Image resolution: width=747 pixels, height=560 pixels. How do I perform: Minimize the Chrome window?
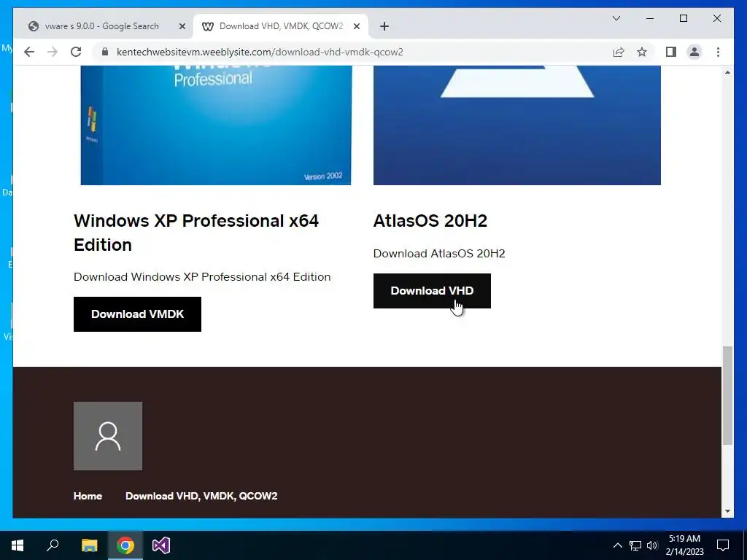tap(650, 18)
